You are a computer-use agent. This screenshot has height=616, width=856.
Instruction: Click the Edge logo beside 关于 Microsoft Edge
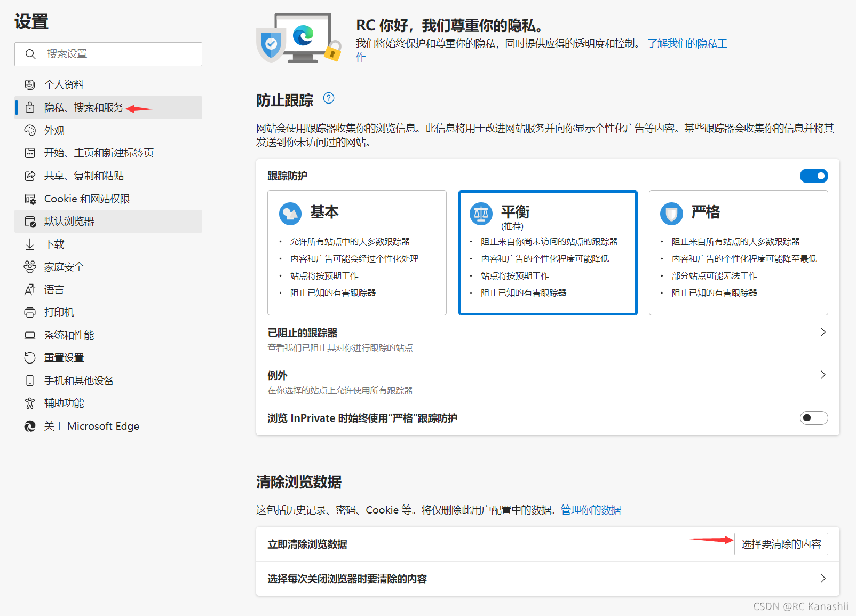pyautogui.click(x=30, y=426)
